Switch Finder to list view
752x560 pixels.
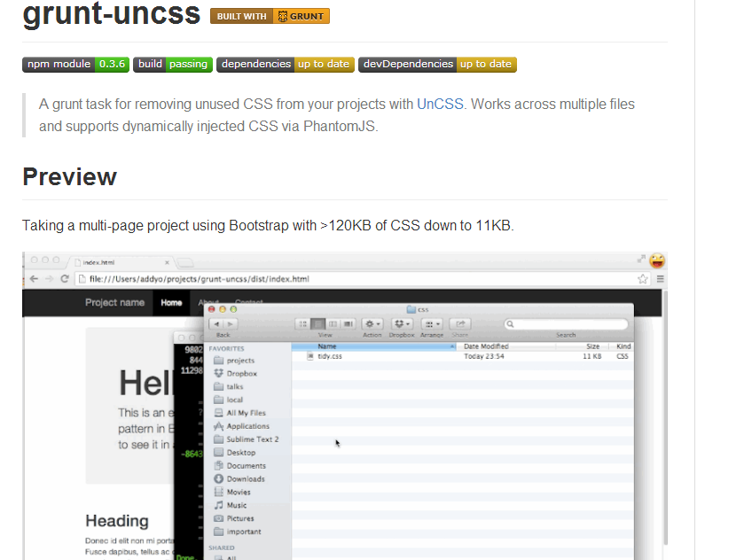[x=317, y=324]
